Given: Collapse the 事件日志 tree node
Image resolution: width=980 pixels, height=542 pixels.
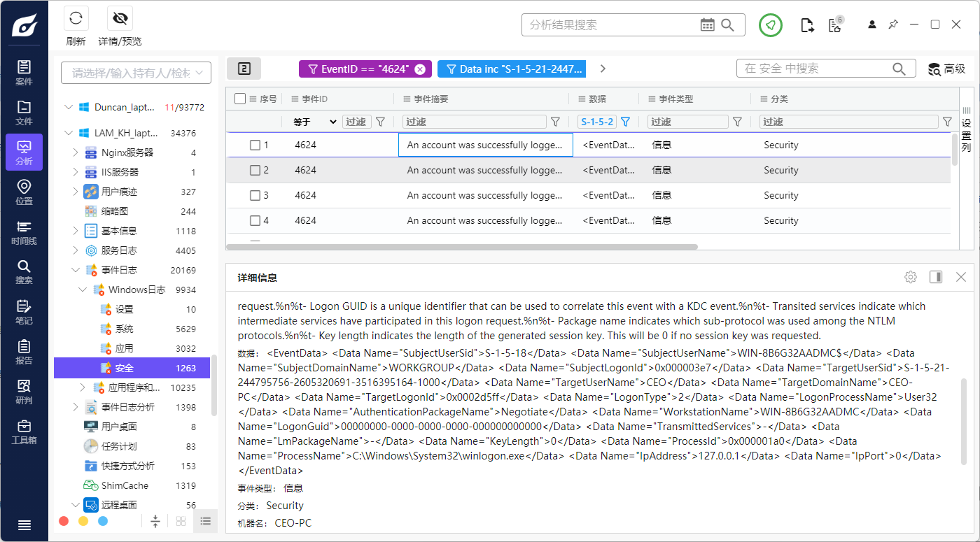Looking at the screenshot, I should point(76,270).
